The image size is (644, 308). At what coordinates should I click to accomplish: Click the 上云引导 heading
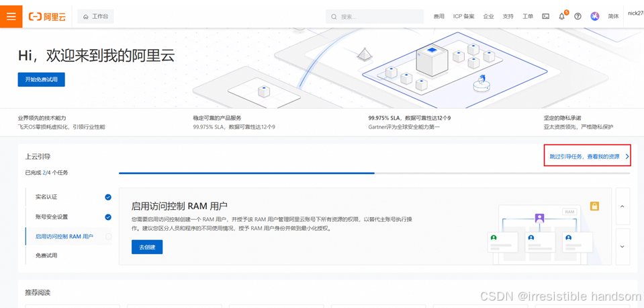tap(38, 156)
